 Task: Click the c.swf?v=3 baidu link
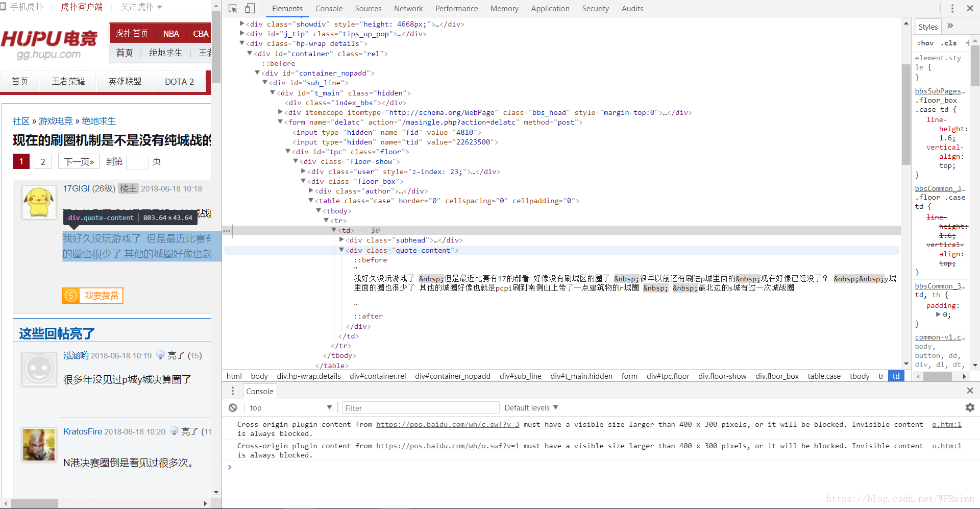448,424
